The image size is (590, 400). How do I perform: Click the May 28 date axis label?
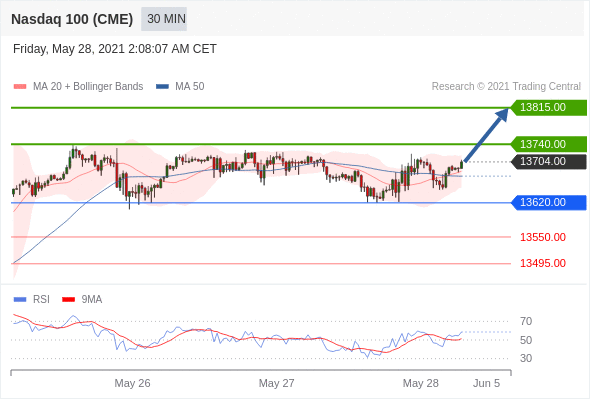pyautogui.click(x=421, y=383)
